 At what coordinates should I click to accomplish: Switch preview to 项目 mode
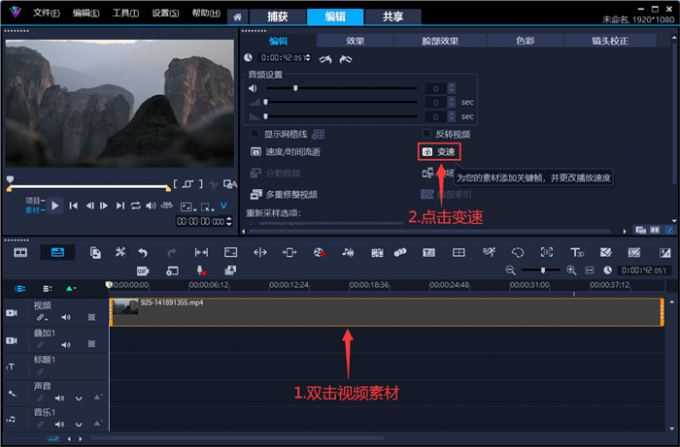click(35, 200)
